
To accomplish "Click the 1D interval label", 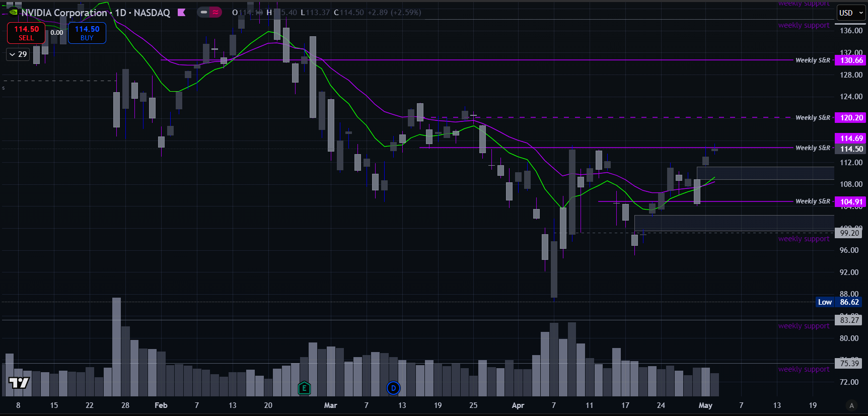I will click(x=120, y=13).
